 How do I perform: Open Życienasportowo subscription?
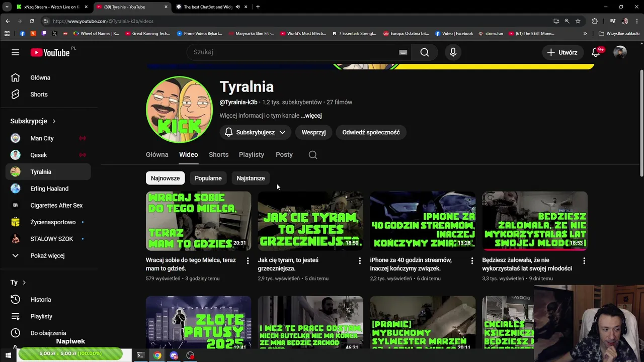pos(48,222)
